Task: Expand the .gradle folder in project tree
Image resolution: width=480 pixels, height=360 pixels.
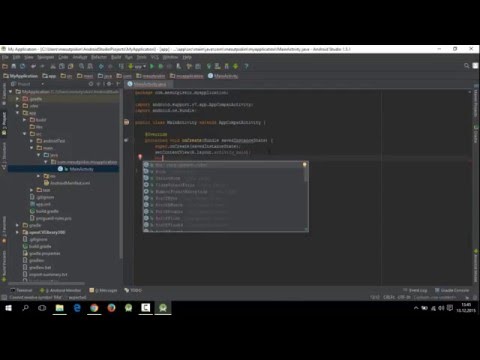Action: pyautogui.click(x=17, y=99)
